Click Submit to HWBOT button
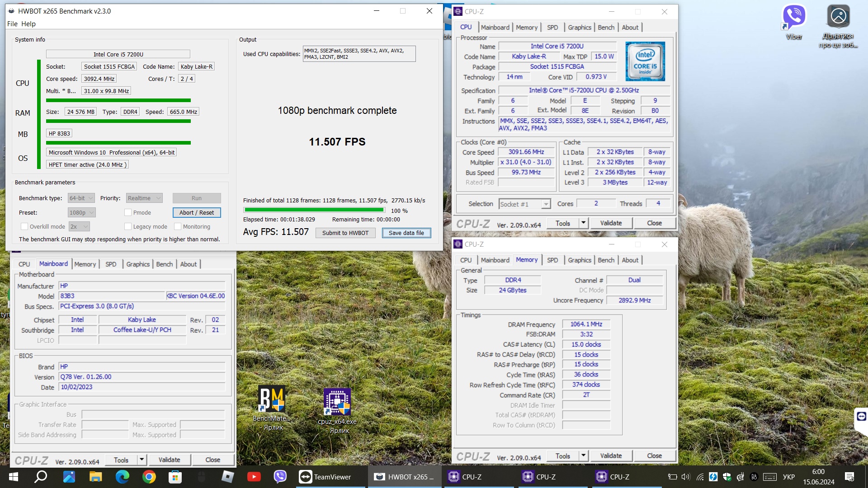 345,233
